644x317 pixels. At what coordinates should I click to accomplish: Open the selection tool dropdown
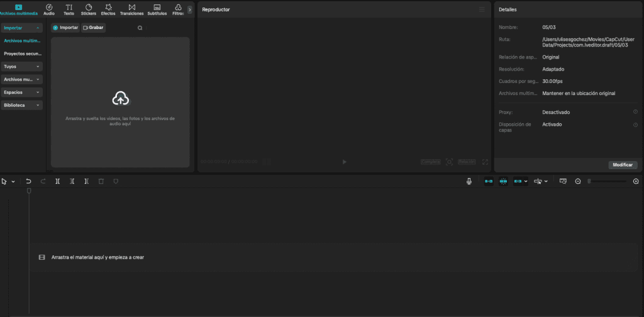[13, 182]
